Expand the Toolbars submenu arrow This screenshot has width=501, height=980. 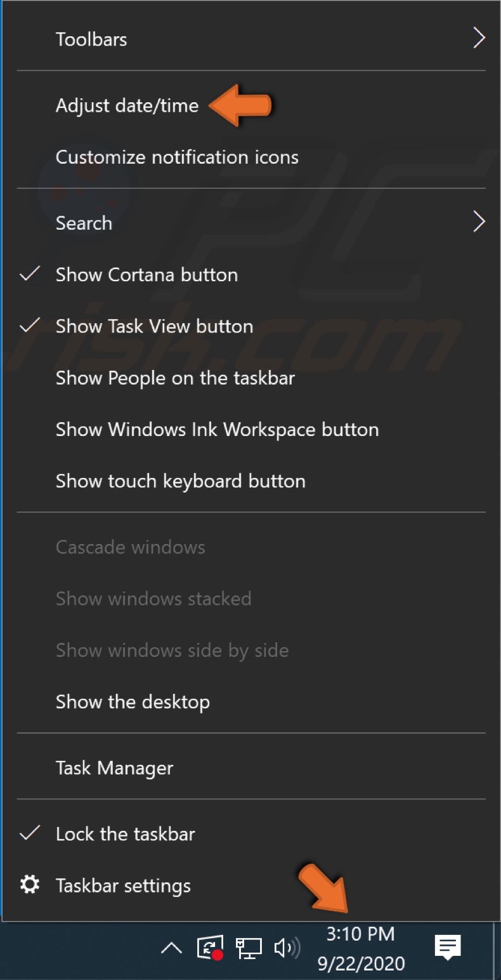tap(479, 38)
